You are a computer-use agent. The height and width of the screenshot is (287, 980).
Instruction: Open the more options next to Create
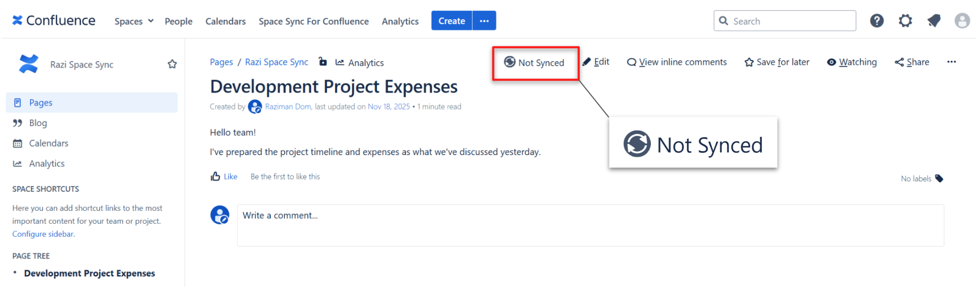pos(484,21)
